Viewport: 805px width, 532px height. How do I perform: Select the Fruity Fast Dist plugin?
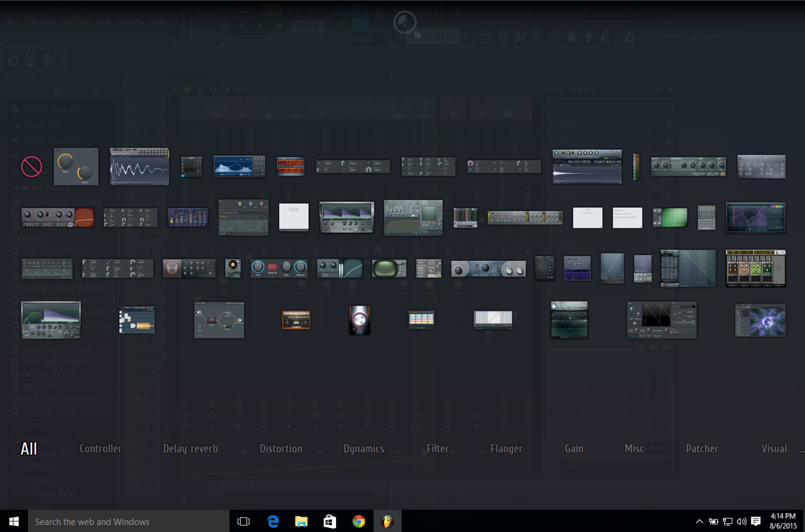(58, 218)
